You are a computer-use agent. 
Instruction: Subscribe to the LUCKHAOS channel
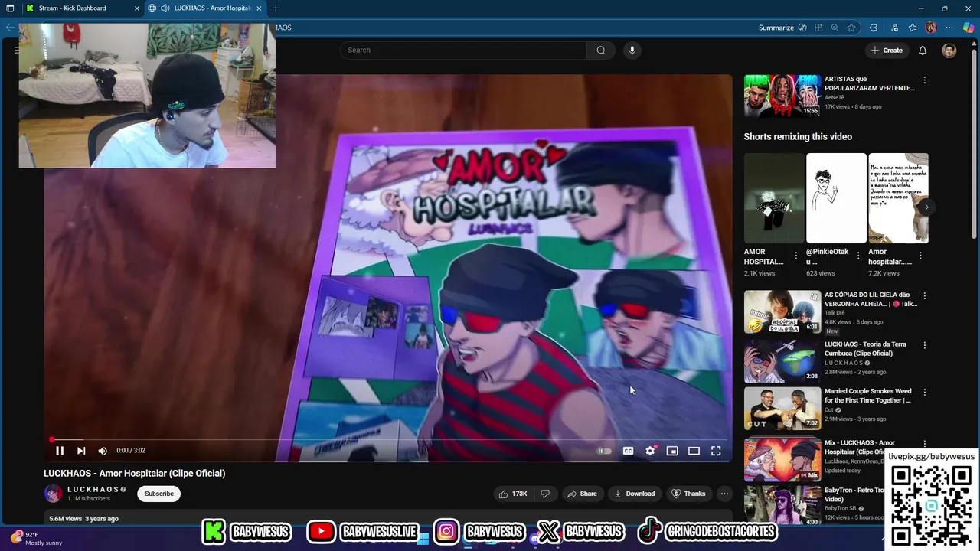tap(159, 494)
